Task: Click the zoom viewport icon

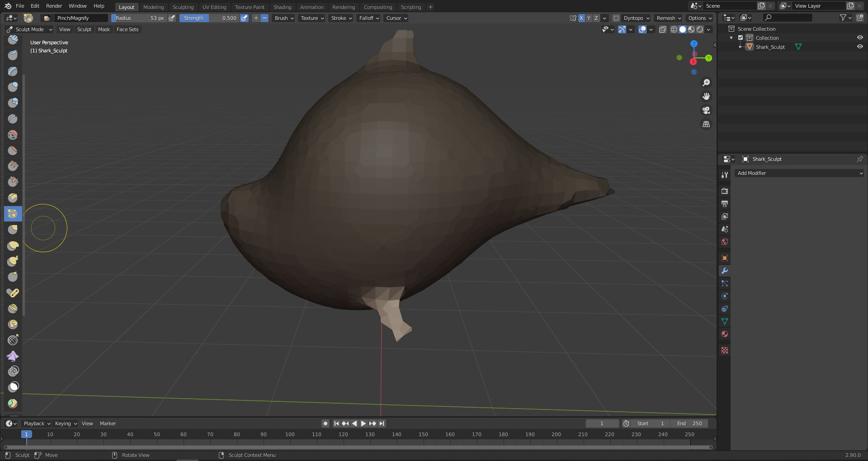Action: [x=706, y=83]
